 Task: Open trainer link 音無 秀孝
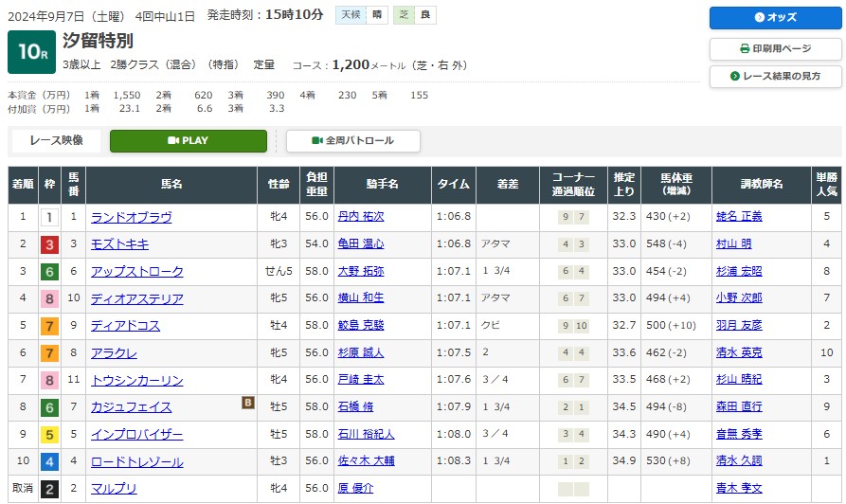(x=738, y=435)
